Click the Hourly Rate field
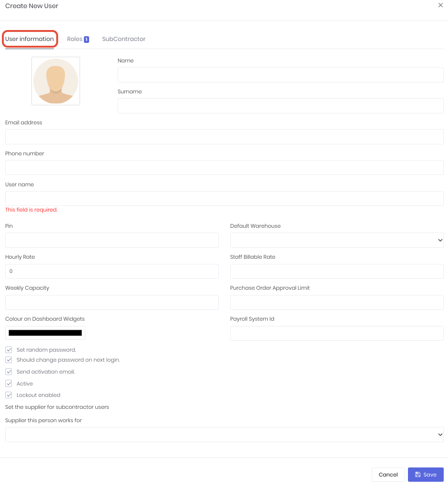Image resolution: width=448 pixels, height=487 pixels. (x=112, y=271)
